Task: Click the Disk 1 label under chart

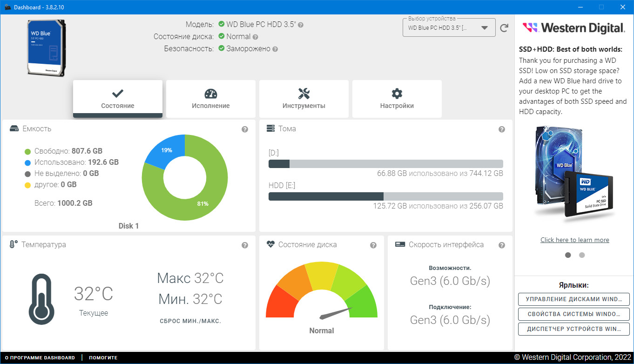Action: (x=128, y=226)
